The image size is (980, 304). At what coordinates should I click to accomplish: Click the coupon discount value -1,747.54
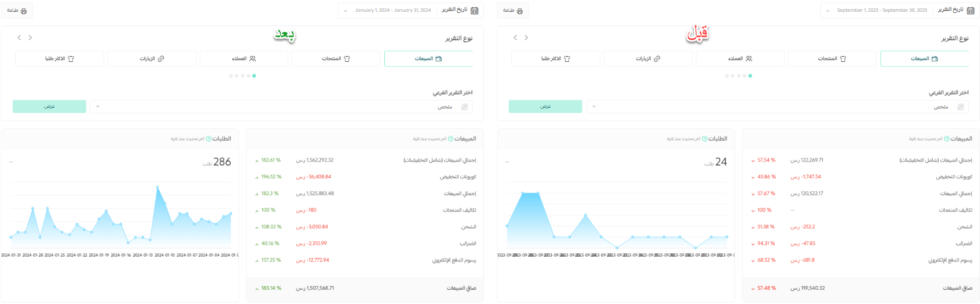pyautogui.click(x=806, y=177)
